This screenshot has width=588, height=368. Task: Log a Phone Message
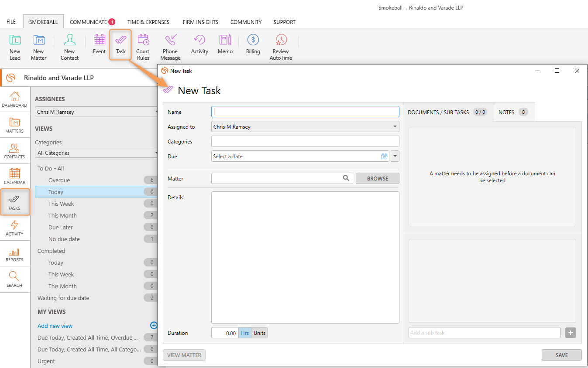click(170, 47)
